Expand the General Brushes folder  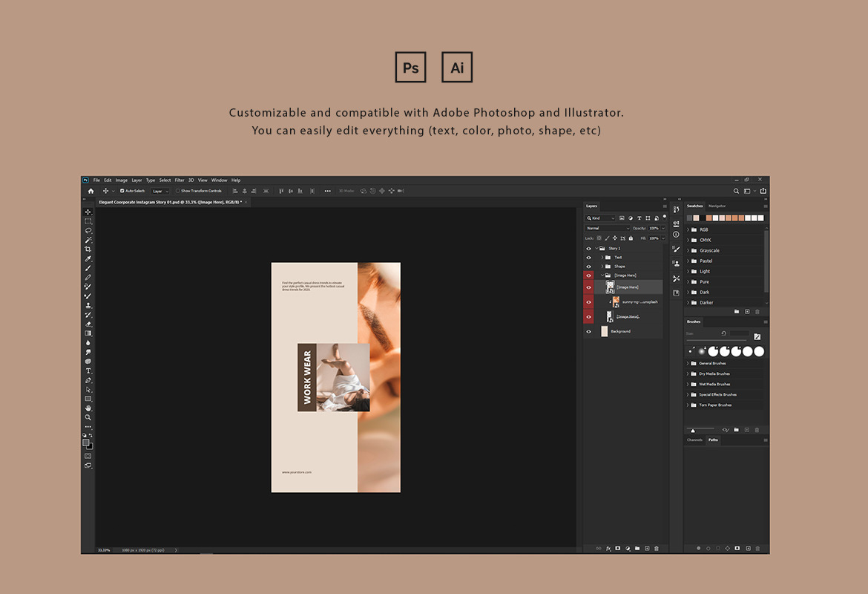click(x=688, y=363)
